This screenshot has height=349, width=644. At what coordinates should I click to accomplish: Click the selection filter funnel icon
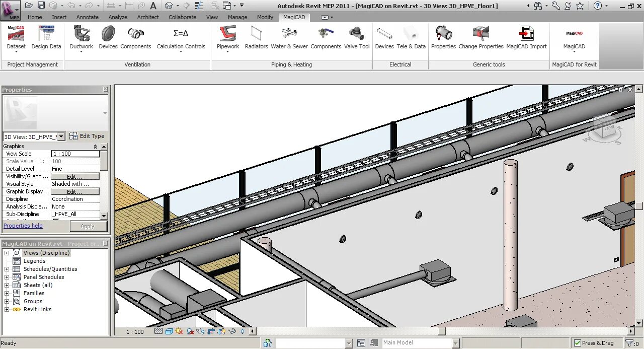(629, 343)
